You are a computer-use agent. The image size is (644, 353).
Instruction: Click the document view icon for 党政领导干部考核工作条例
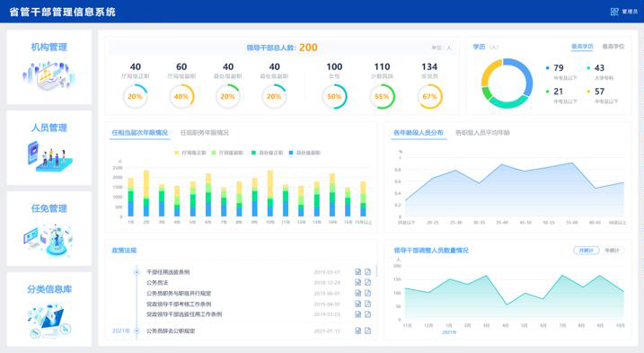tap(358, 304)
